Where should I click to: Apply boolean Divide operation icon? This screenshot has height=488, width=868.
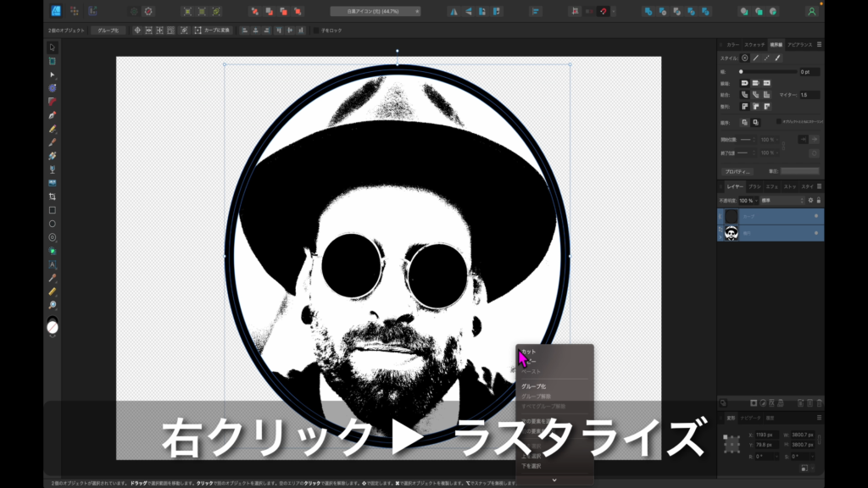[x=706, y=11]
